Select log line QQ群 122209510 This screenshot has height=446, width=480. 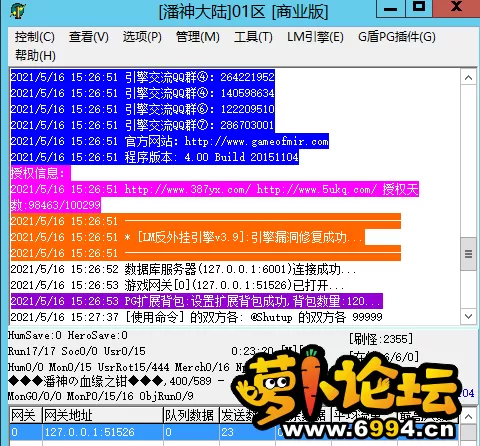[x=143, y=109]
